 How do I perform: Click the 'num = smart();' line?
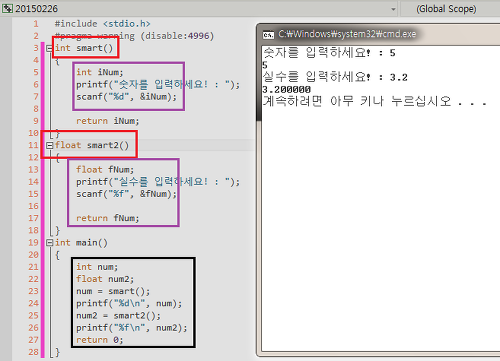tap(113, 291)
